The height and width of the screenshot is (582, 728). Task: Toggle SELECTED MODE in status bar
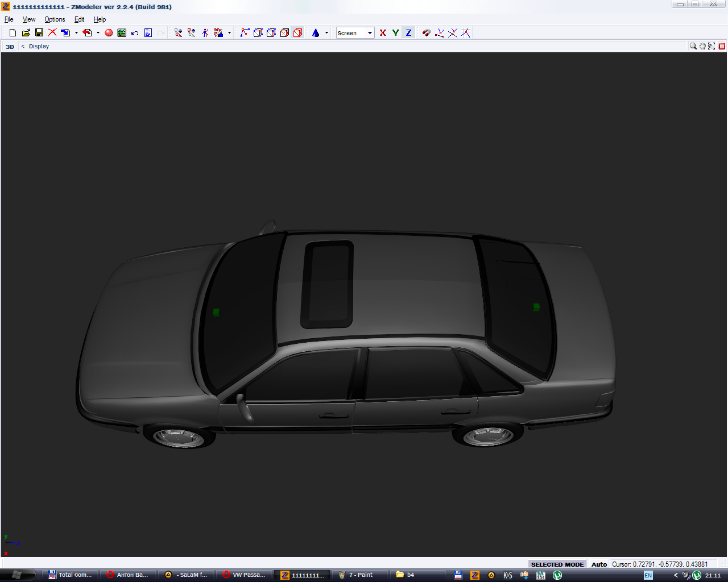(557, 564)
